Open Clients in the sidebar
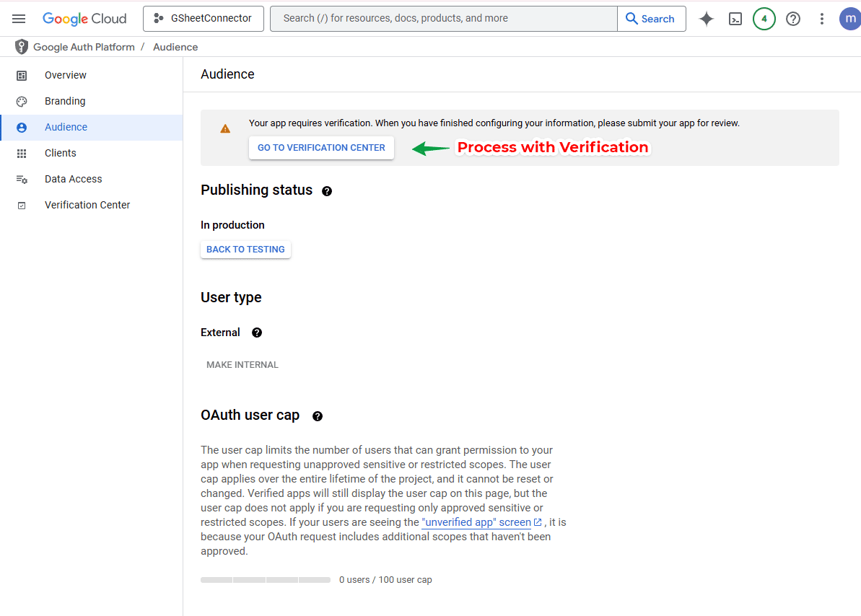 click(x=92, y=153)
